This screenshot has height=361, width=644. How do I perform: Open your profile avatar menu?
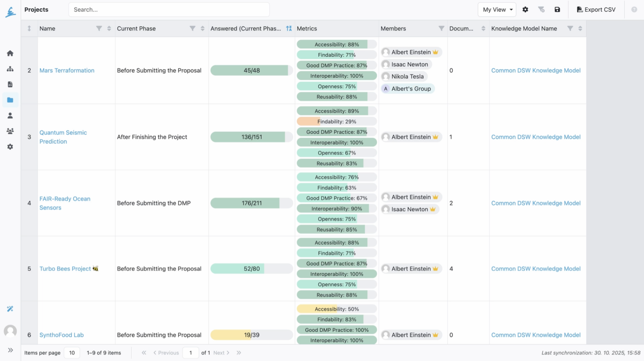pyautogui.click(x=10, y=331)
